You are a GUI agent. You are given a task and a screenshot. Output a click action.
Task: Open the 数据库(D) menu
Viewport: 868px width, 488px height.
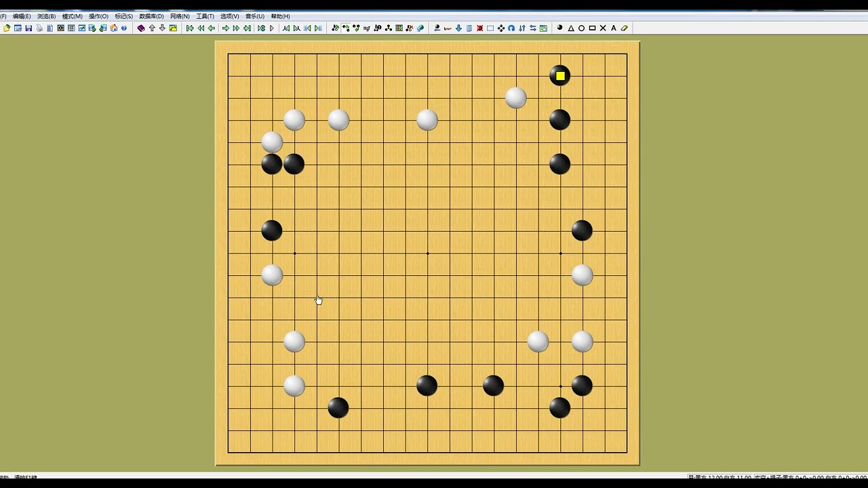coord(151,16)
